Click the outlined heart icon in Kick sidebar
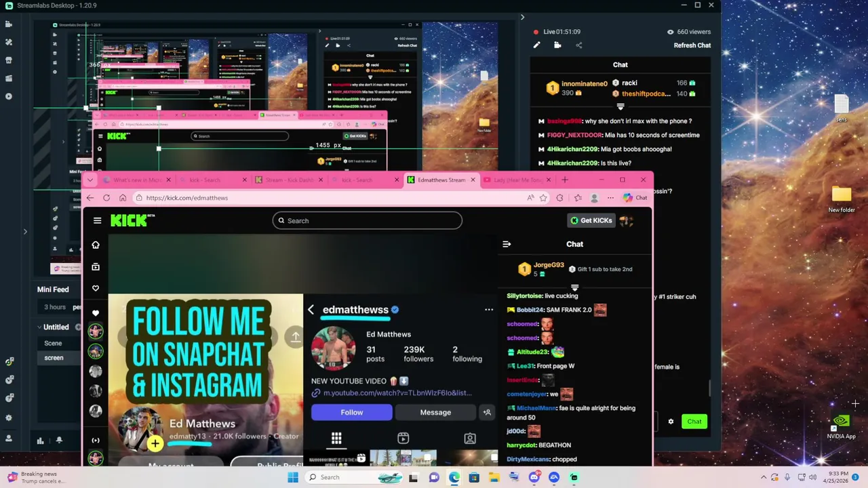This screenshot has width=868, height=488. [96, 289]
